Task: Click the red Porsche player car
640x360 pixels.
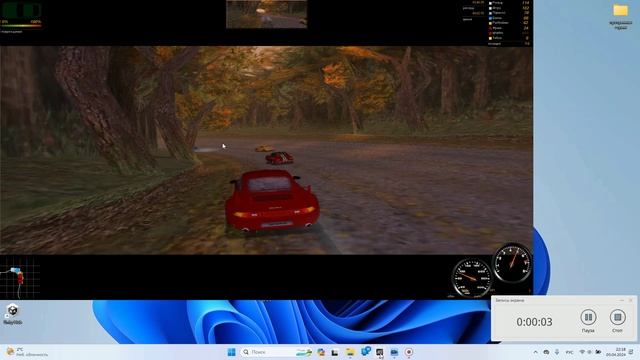Action: click(272, 202)
